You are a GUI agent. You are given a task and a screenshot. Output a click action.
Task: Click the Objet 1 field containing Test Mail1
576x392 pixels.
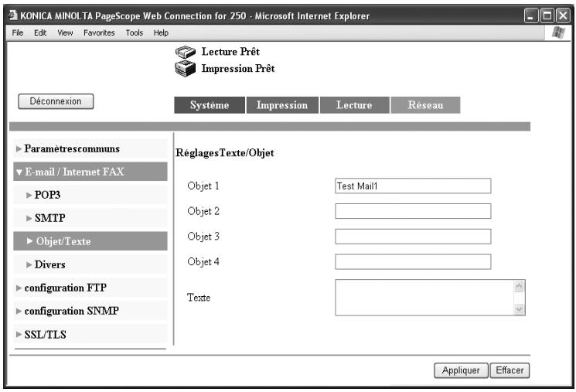coord(413,186)
